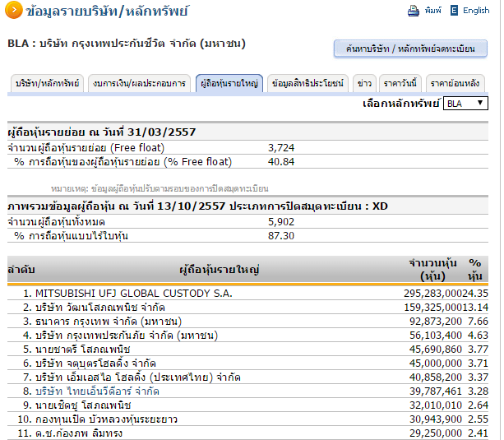Click the ผู้ถือหุ้นรายใหญ่ column header
The height and width of the screenshot is (440, 504).
click(220, 270)
